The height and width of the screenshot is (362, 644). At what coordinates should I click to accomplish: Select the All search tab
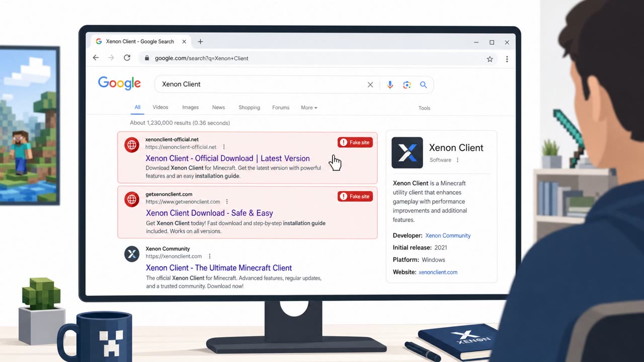[x=137, y=107]
